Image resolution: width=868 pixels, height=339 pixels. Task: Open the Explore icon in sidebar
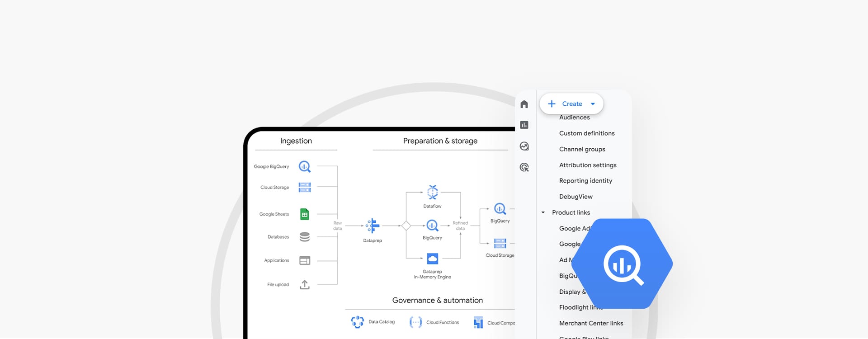pos(524,146)
